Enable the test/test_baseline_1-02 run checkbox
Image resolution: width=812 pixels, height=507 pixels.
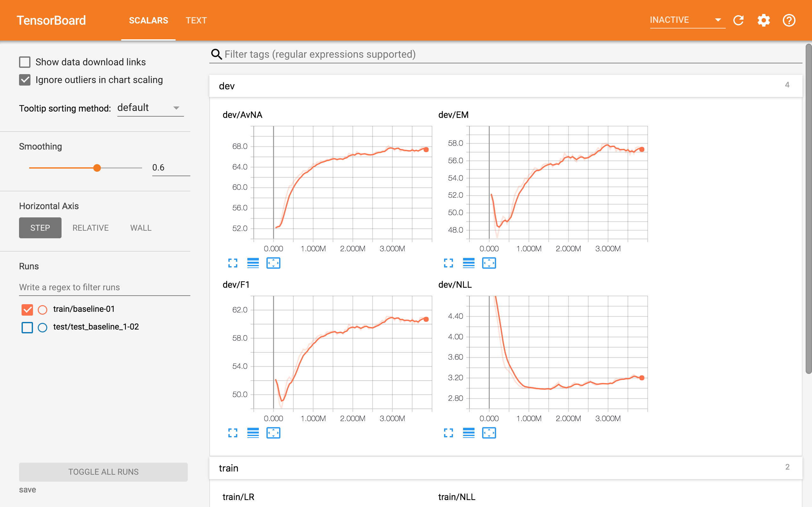tap(27, 327)
